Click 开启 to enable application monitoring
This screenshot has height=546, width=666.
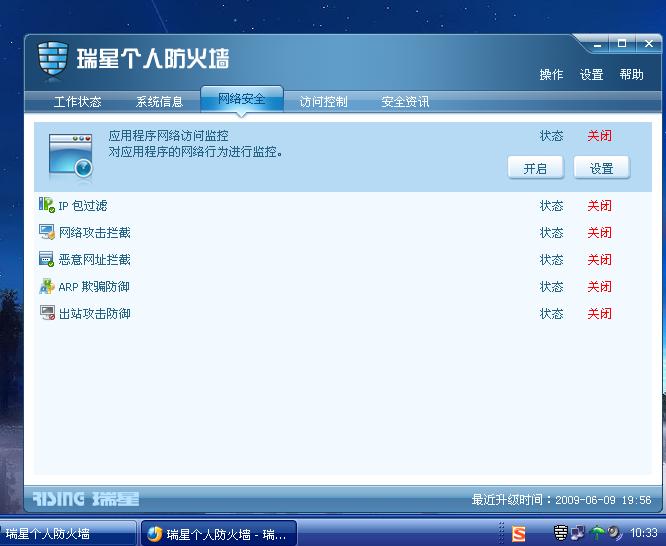coord(535,168)
